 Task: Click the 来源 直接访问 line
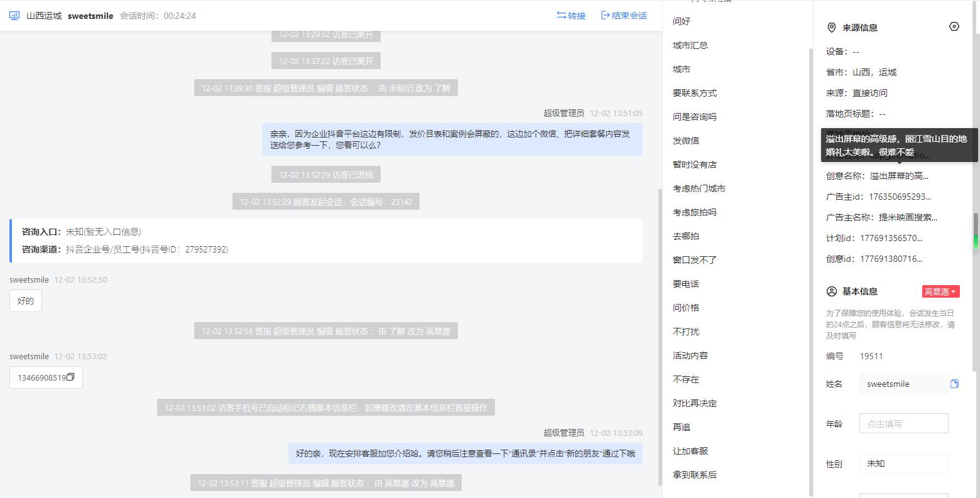tap(857, 93)
